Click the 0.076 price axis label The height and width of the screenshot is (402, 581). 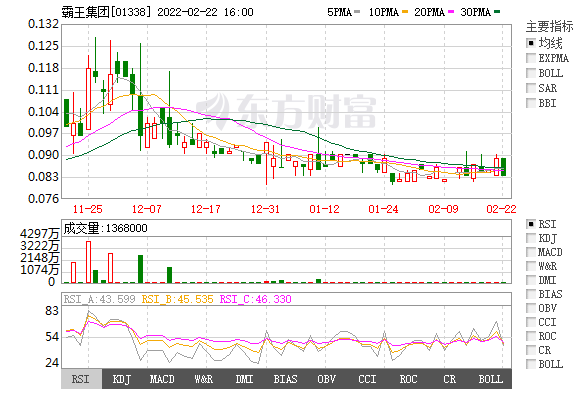(x=43, y=199)
